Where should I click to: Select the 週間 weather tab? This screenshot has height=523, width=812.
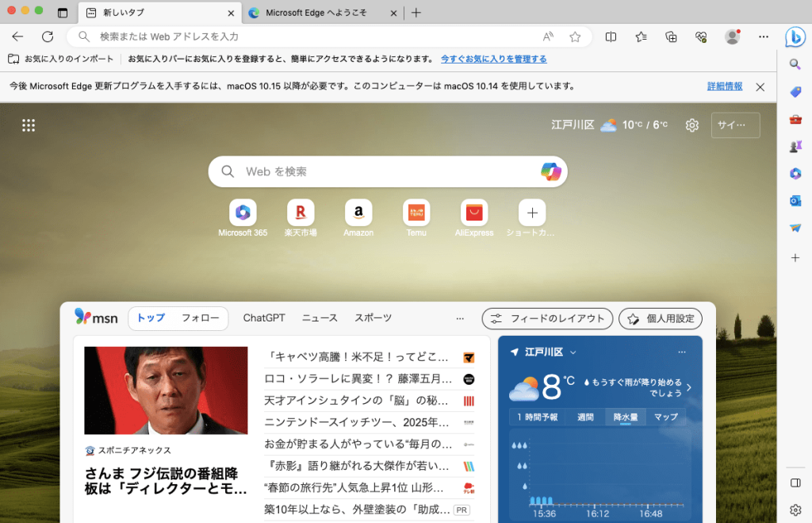[x=585, y=417]
